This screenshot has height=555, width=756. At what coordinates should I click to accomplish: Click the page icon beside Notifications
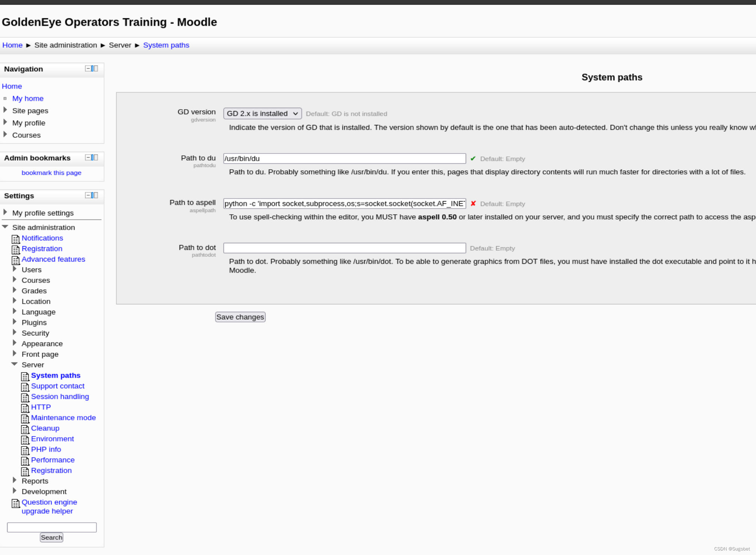click(15, 239)
